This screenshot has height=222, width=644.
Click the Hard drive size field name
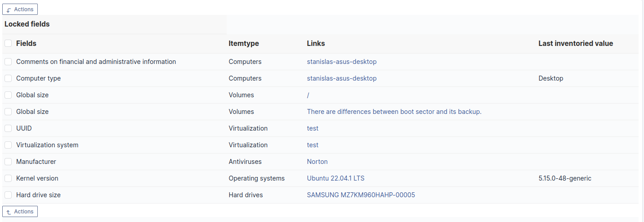[38, 195]
